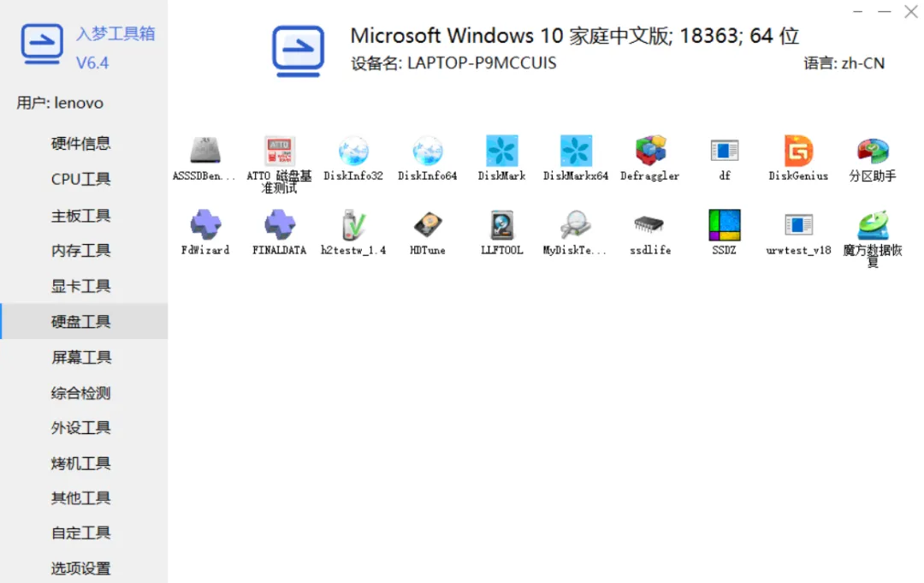
Task: Open the DiskInfo32 tool
Action: coord(353,158)
